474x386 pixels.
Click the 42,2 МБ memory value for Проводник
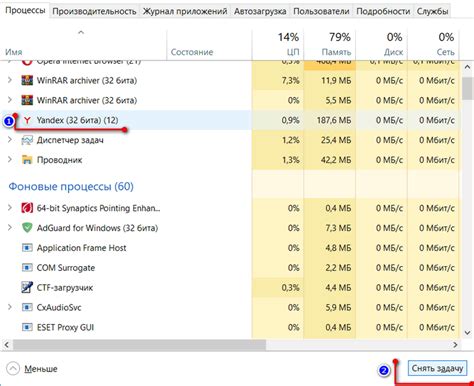[336, 160]
